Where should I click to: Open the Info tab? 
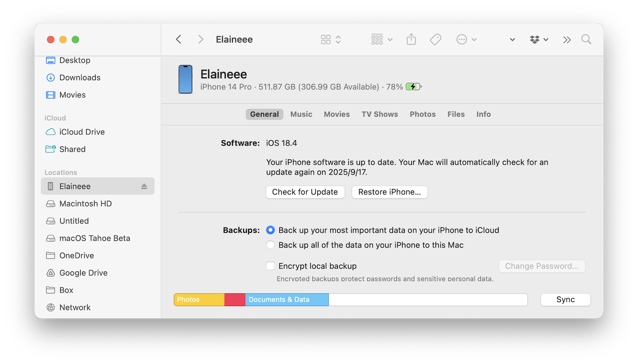pyautogui.click(x=483, y=114)
